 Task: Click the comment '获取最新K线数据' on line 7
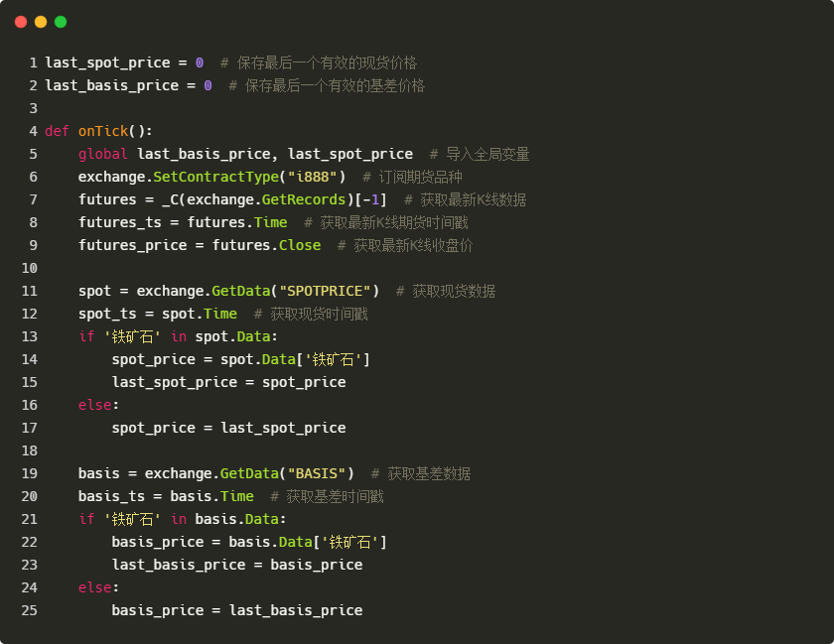(x=474, y=199)
